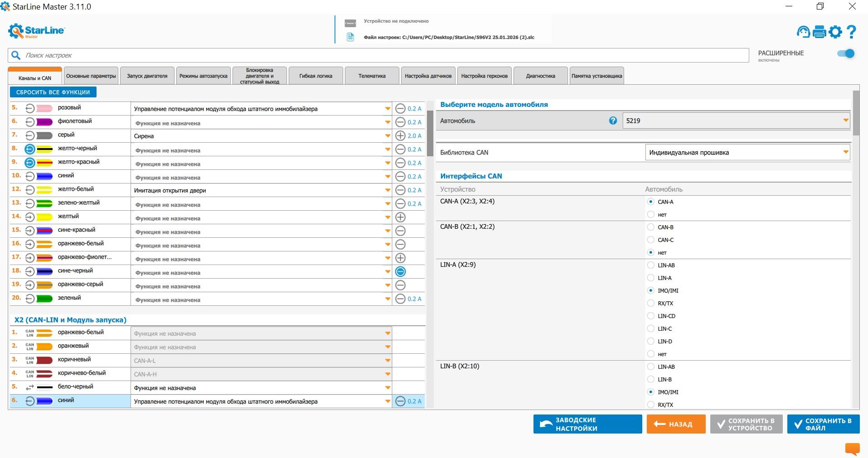Select CAN-B radio for CAN-B interface
This screenshot has width=868, height=458.
pos(651,227)
